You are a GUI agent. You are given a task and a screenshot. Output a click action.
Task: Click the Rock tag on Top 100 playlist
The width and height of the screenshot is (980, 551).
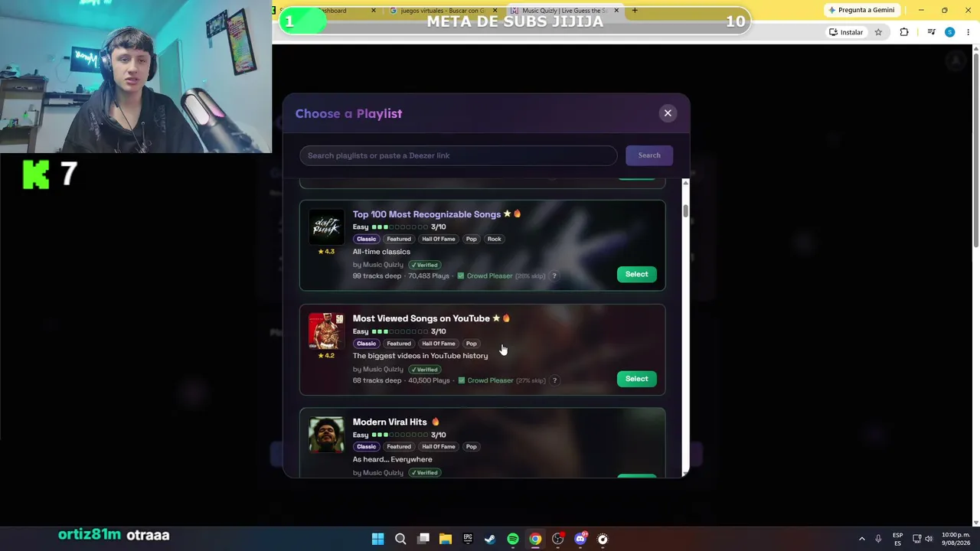[x=495, y=239]
